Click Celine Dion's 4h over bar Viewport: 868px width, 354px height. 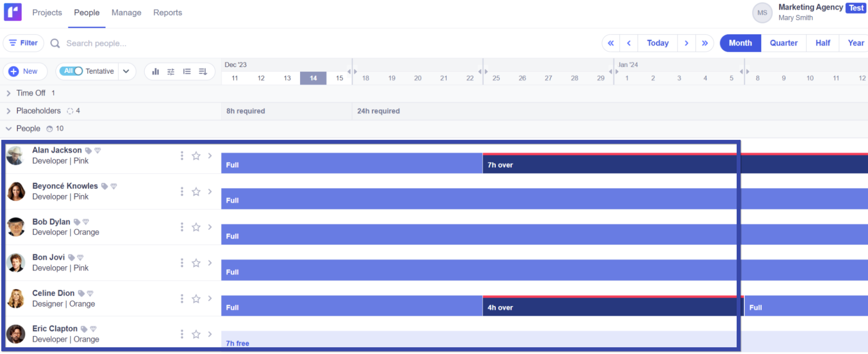(x=613, y=306)
